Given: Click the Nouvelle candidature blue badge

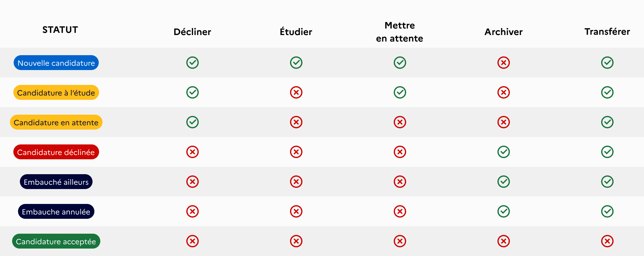Looking at the screenshot, I should click(56, 63).
